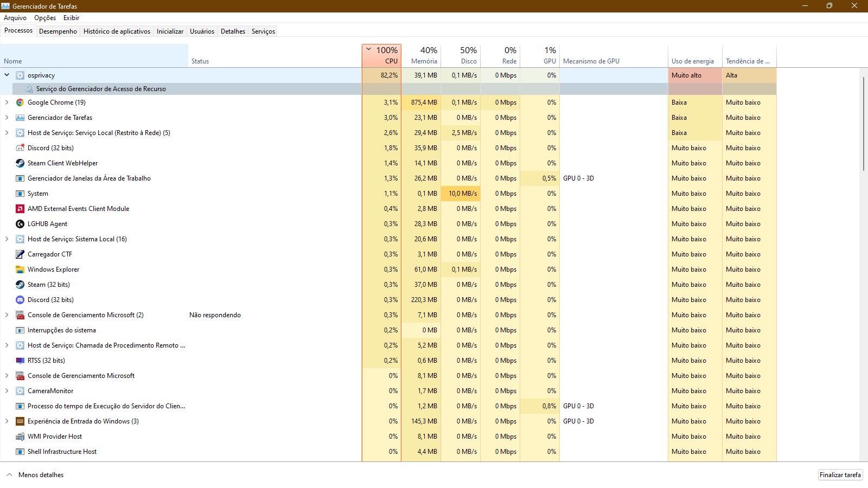Open the Usuários tab
868x488 pixels.
202,31
